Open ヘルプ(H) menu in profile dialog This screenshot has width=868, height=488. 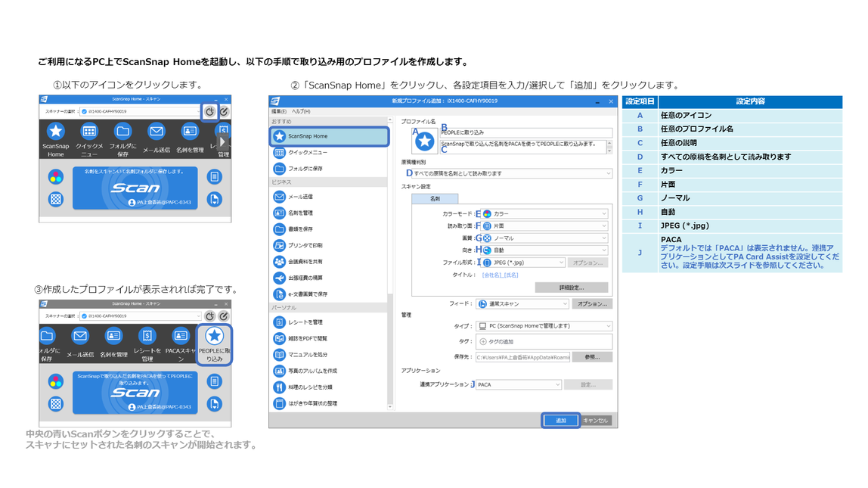click(301, 111)
